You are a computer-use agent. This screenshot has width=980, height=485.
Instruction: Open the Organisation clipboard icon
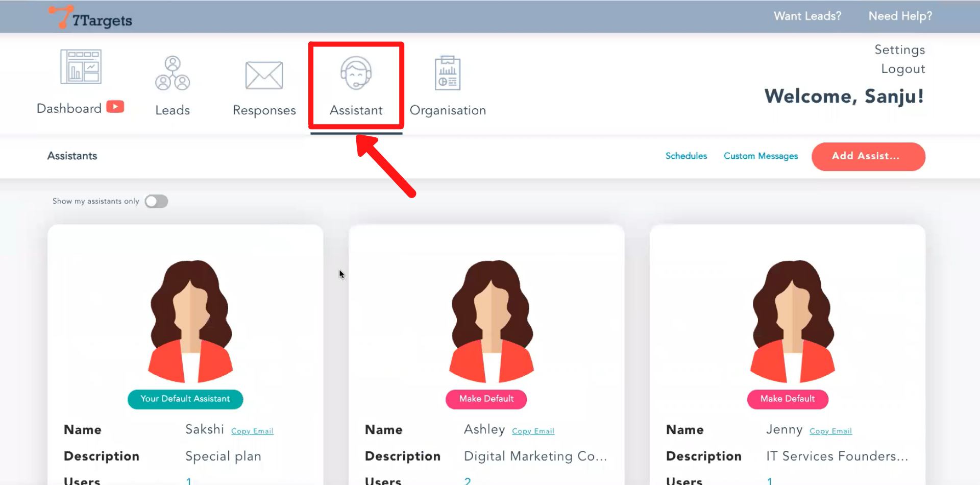coord(448,74)
